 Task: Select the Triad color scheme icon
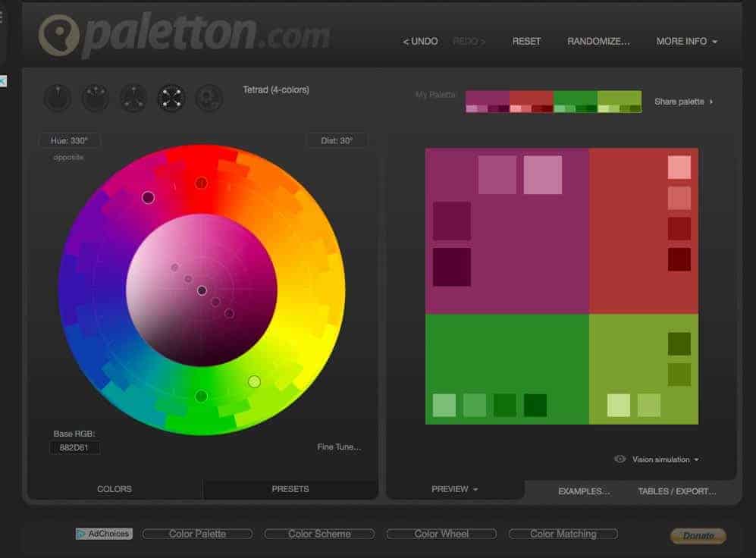point(133,98)
